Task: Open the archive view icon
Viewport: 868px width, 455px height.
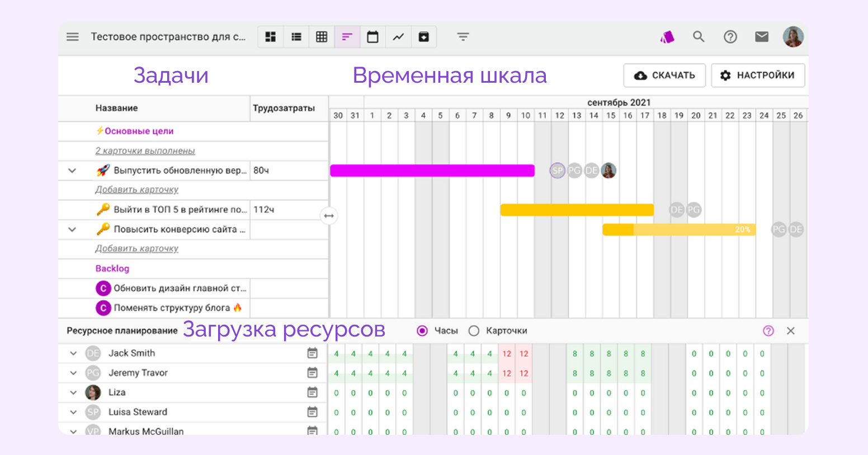Action: point(424,37)
